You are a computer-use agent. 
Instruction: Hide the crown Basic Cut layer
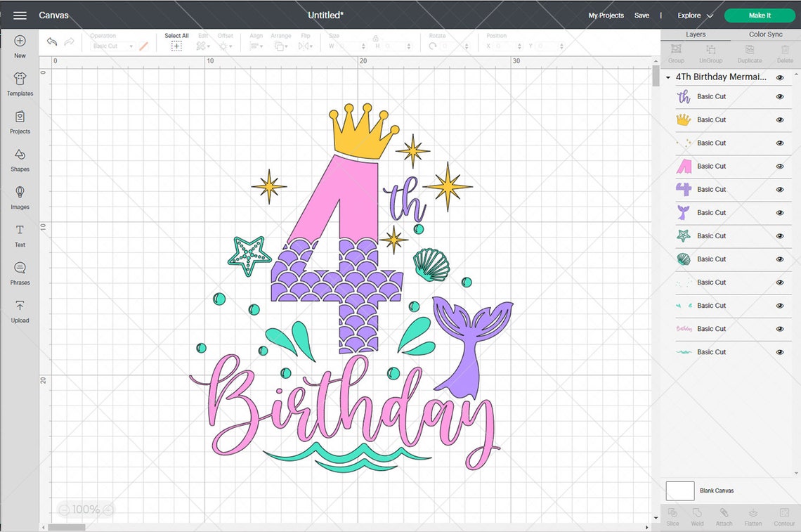coord(780,119)
